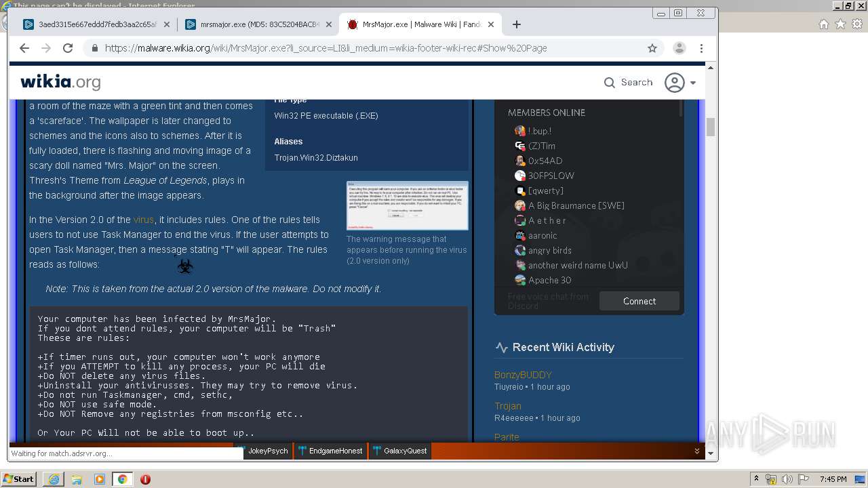The image size is (868, 488).
Task: Click Internet Explorer favorites star behind
Action: [840, 24]
